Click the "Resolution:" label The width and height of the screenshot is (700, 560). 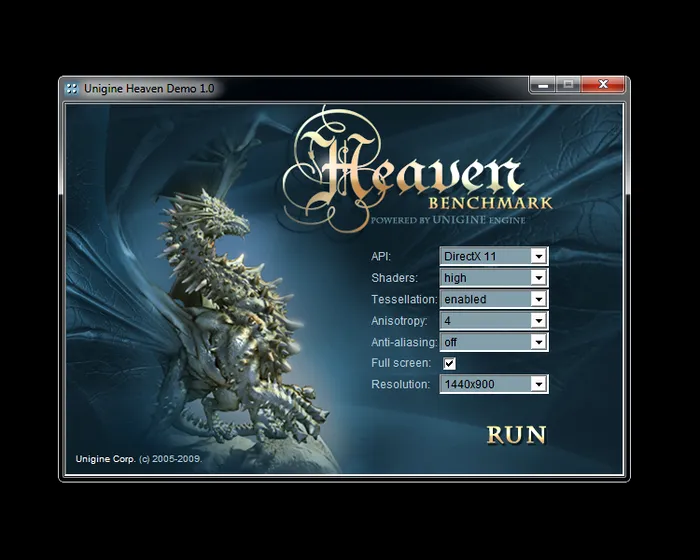[400, 384]
